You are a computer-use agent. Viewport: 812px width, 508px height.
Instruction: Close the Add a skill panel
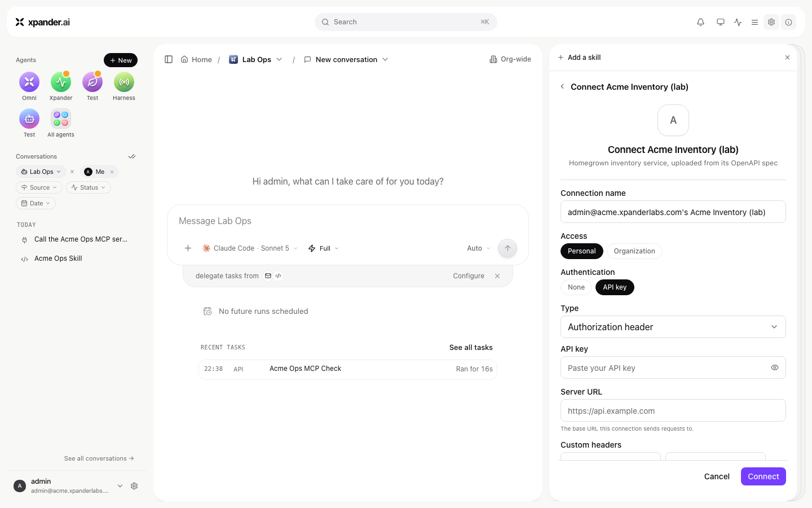coord(788,58)
